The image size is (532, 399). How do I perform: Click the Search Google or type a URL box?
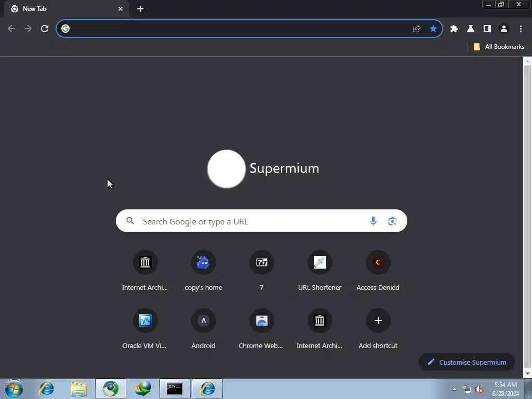261,221
